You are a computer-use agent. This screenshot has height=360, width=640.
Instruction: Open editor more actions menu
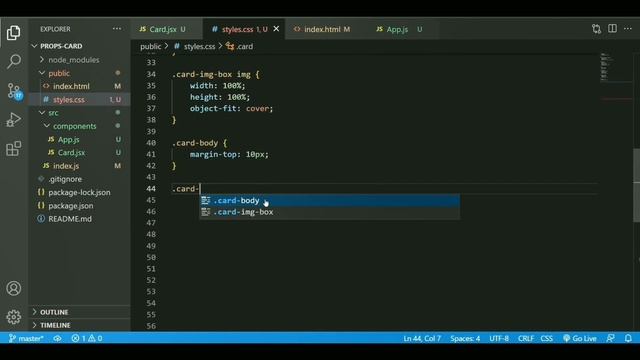[x=628, y=29]
